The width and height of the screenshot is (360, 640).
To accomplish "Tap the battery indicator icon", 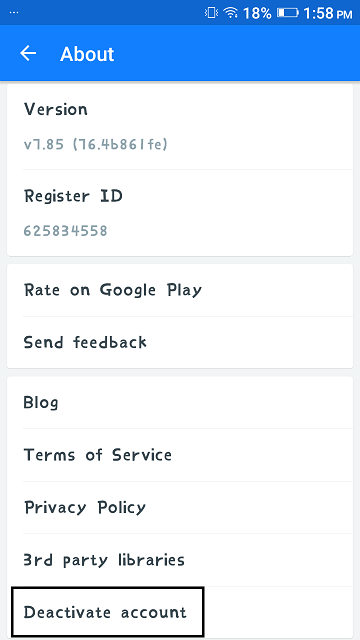I will tap(288, 13).
